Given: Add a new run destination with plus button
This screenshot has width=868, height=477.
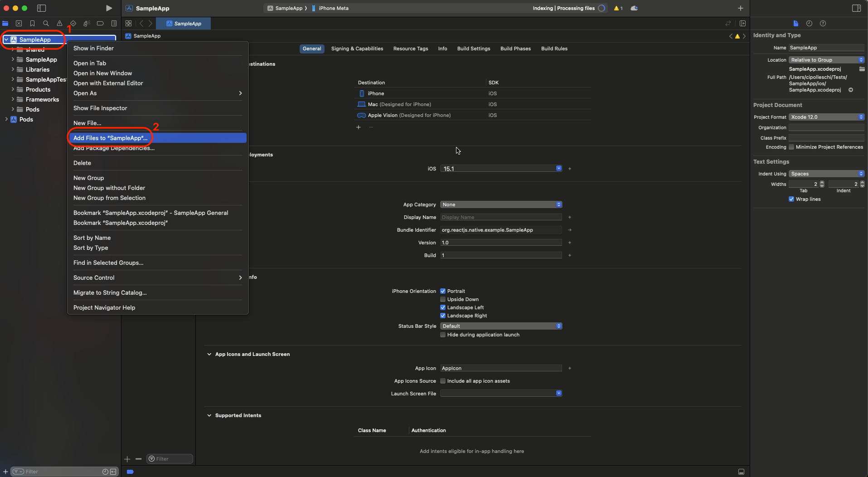Looking at the screenshot, I should point(358,127).
